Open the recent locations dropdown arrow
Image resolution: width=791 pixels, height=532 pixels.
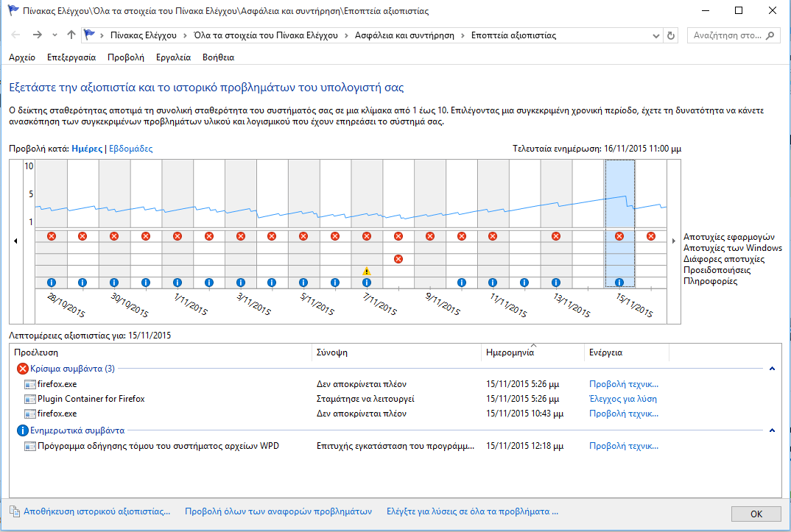coord(55,35)
